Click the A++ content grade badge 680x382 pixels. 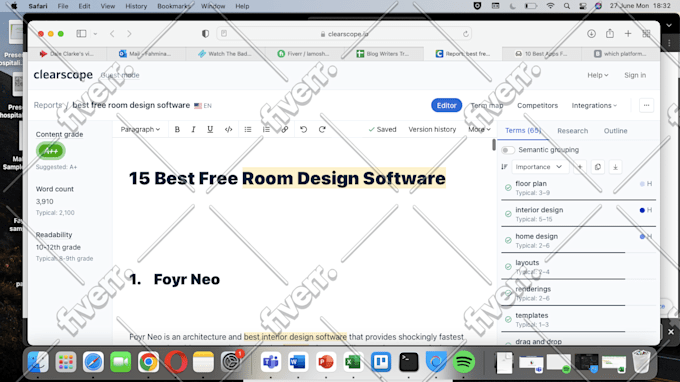pyautogui.click(x=51, y=151)
